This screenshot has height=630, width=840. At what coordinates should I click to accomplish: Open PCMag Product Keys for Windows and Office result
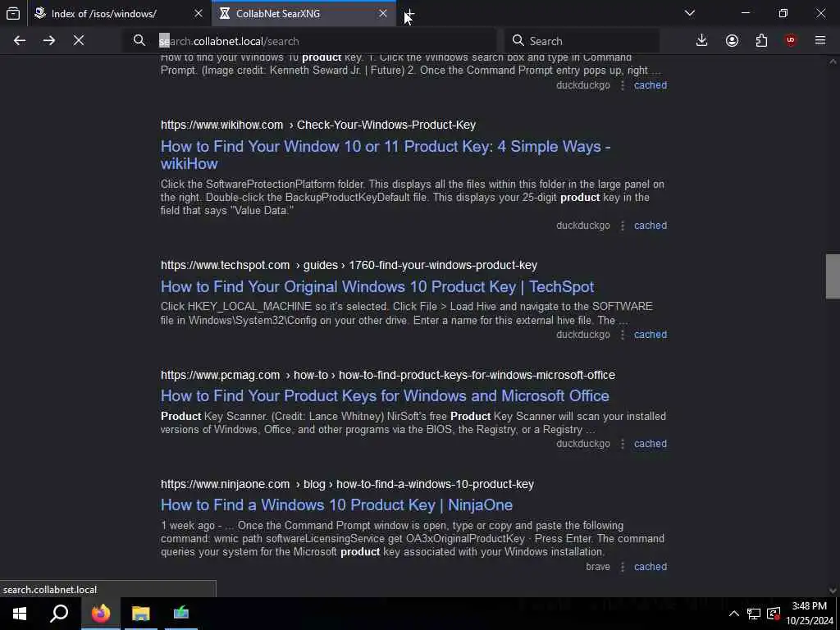tap(385, 396)
